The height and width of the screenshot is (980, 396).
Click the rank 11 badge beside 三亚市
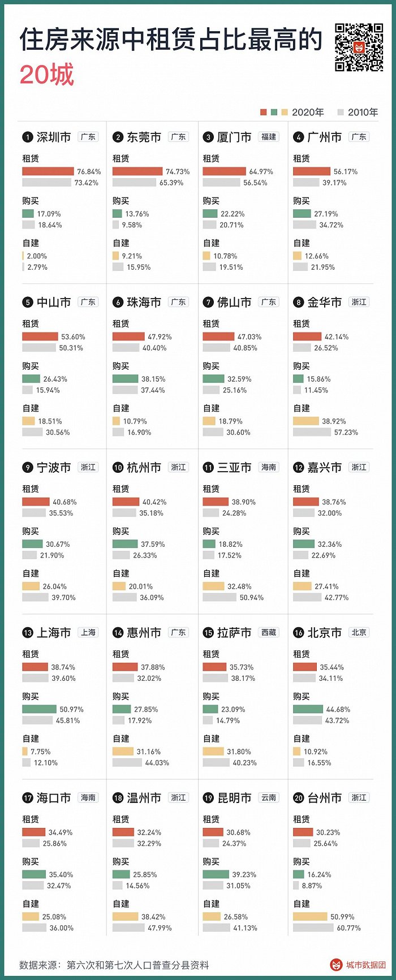(x=208, y=467)
